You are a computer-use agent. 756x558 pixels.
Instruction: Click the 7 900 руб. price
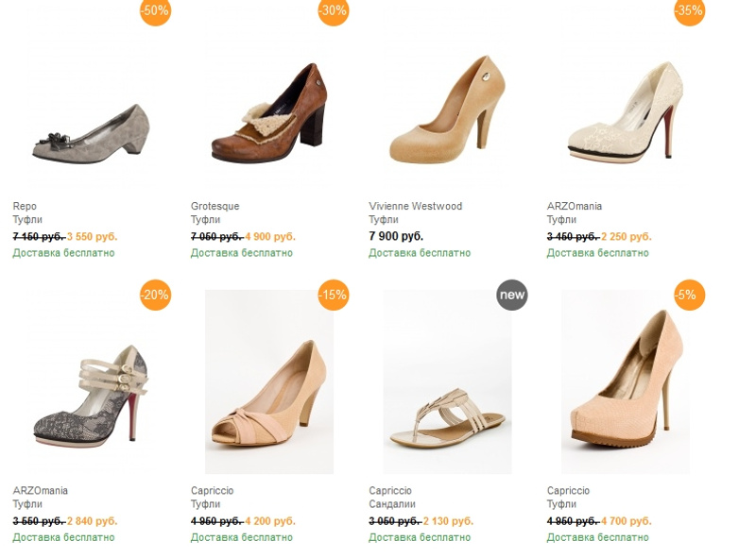click(396, 236)
